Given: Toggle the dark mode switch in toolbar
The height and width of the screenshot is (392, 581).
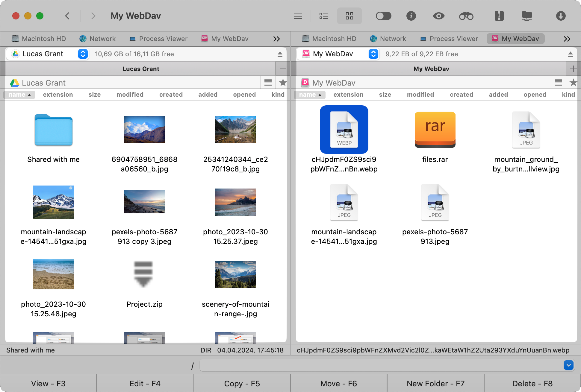Looking at the screenshot, I should click(x=384, y=16).
